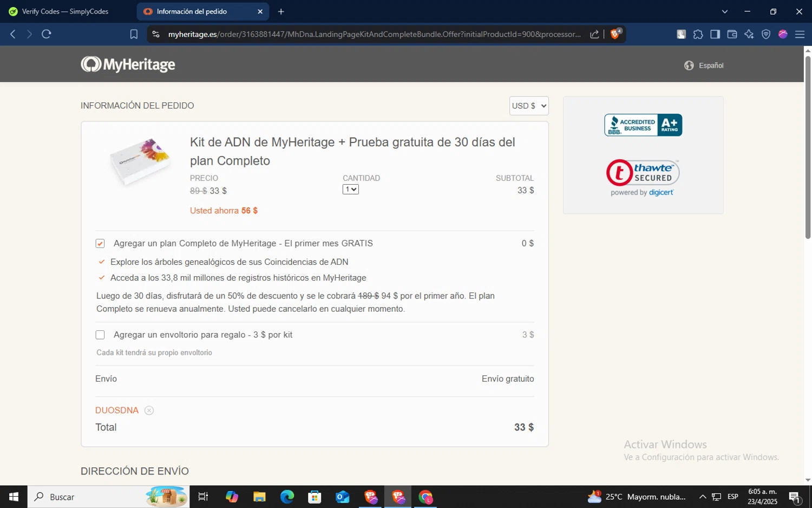Click the Envío gratuito text
Viewport: 812px width, 508px height.
508,379
